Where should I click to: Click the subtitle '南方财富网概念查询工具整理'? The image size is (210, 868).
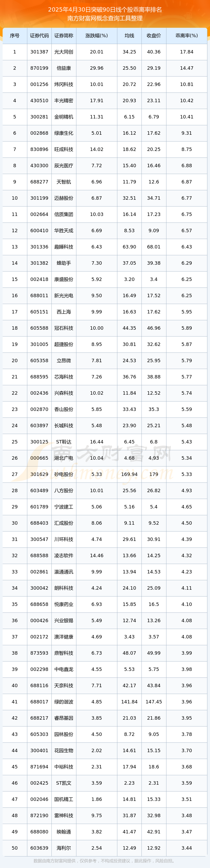click(x=105, y=18)
